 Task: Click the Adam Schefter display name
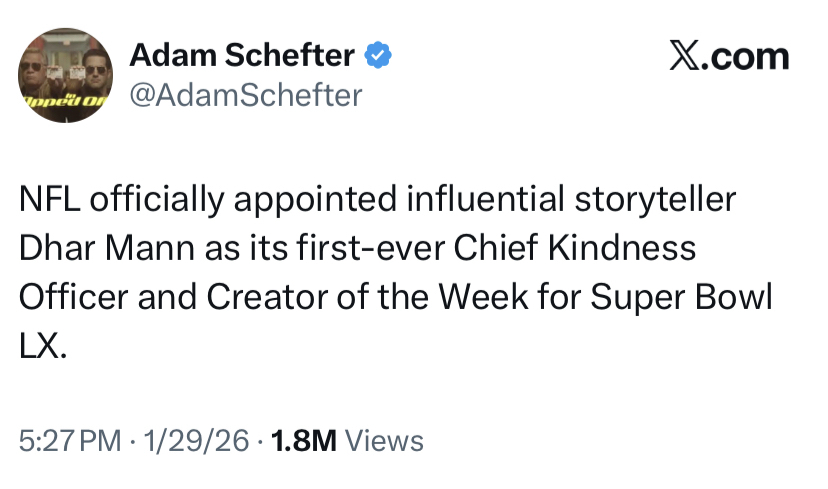pos(242,55)
